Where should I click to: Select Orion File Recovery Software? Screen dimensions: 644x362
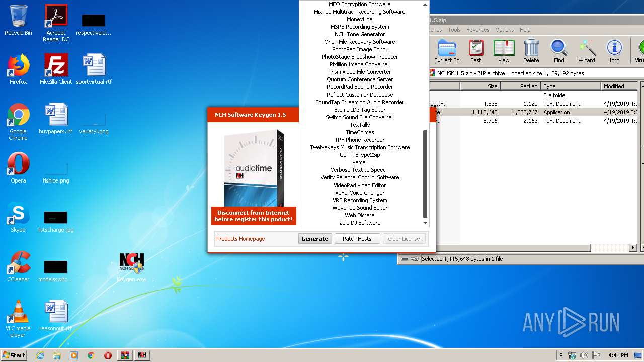360,42
